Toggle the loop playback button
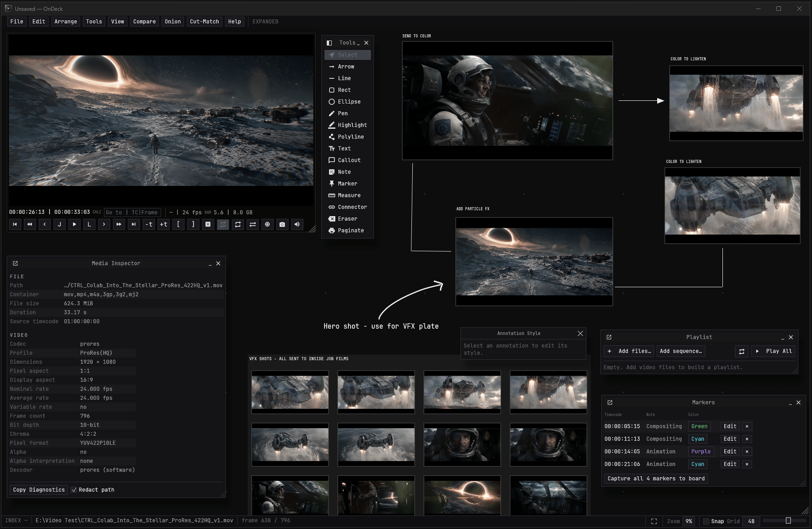Screen dimensions: 812x529 click(238, 224)
